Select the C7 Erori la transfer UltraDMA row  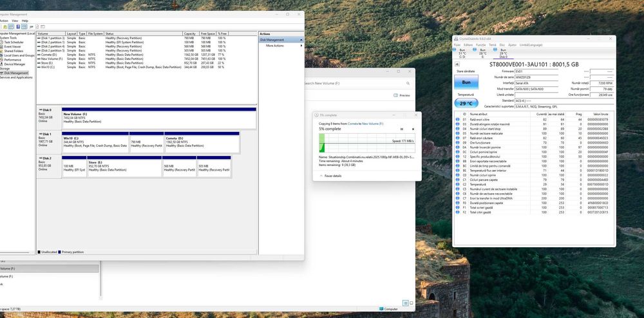[533, 198]
